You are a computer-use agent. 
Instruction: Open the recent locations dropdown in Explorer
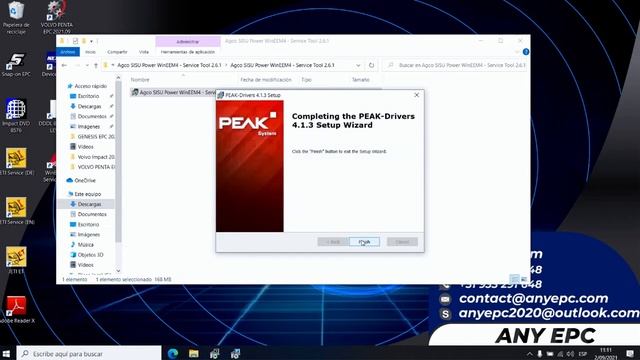point(87,65)
